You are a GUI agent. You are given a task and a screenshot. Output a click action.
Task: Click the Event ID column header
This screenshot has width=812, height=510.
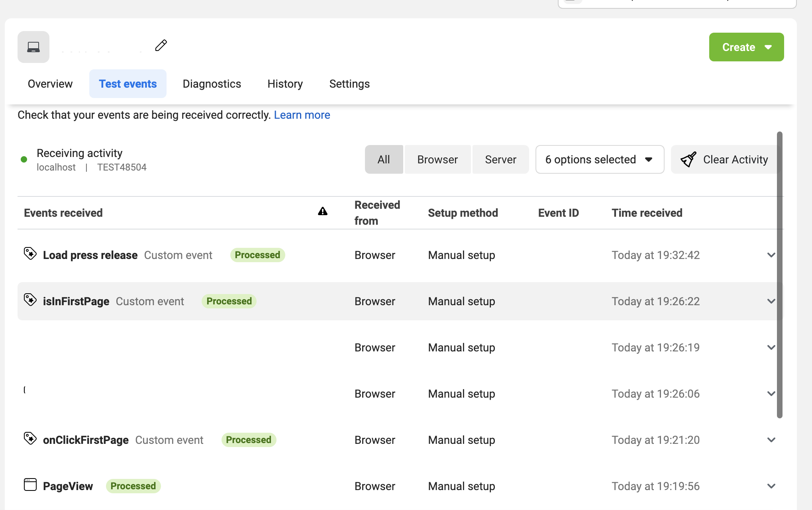point(559,213)
